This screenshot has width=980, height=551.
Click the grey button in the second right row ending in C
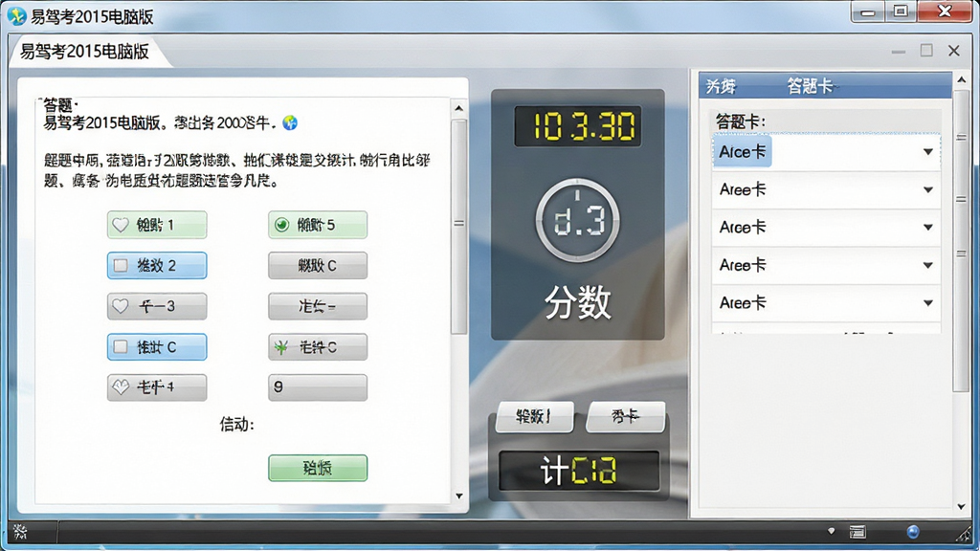point(318,266)
